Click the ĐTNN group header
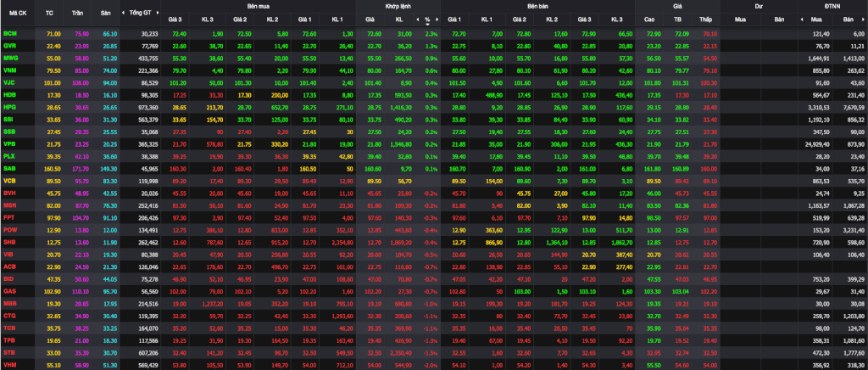 [x=832, y=6]
